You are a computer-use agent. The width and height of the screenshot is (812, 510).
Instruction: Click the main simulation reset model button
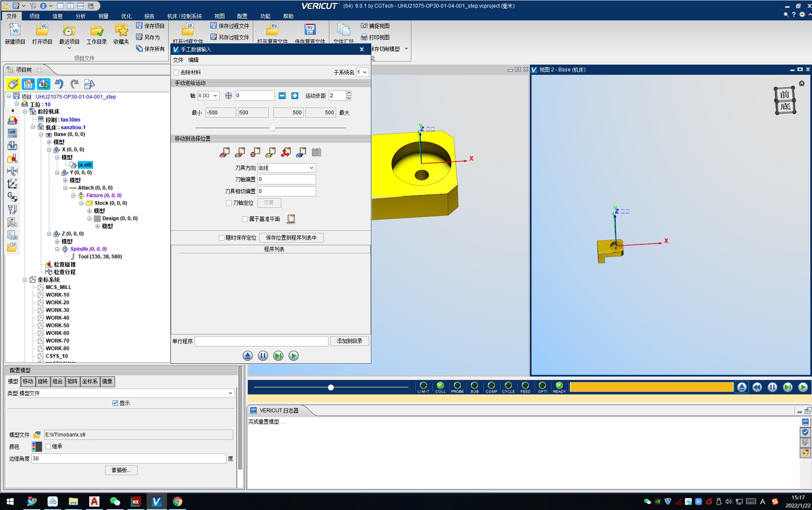pos(742,387)
